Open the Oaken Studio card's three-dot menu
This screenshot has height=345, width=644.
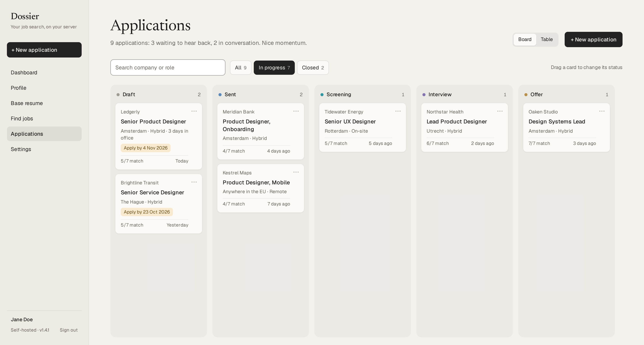tap(602, 111)
